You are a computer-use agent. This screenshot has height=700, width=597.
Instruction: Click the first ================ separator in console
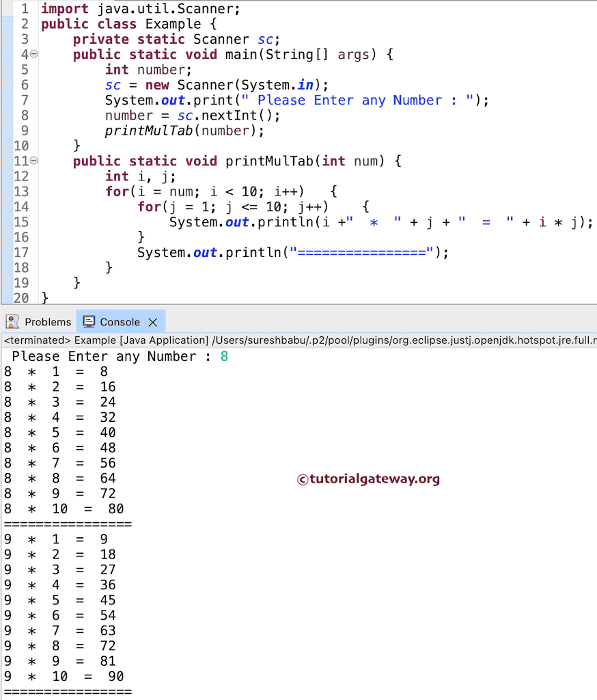(68, 524)
